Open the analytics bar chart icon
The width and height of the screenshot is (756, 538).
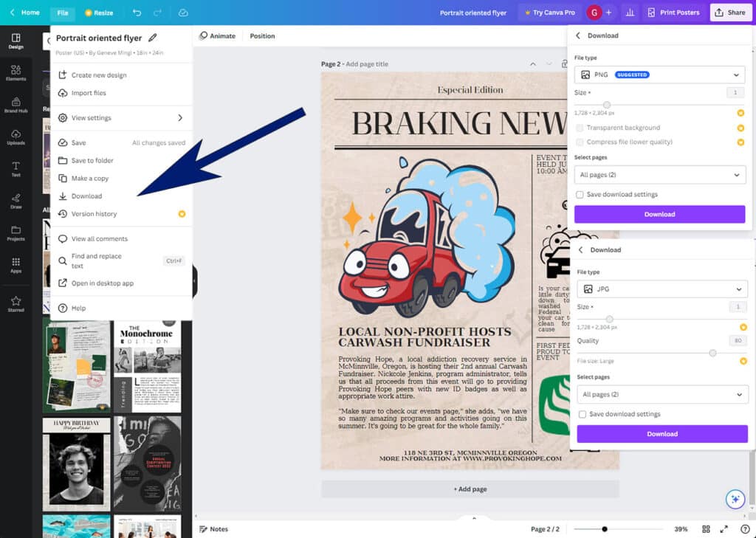point(630,13)
